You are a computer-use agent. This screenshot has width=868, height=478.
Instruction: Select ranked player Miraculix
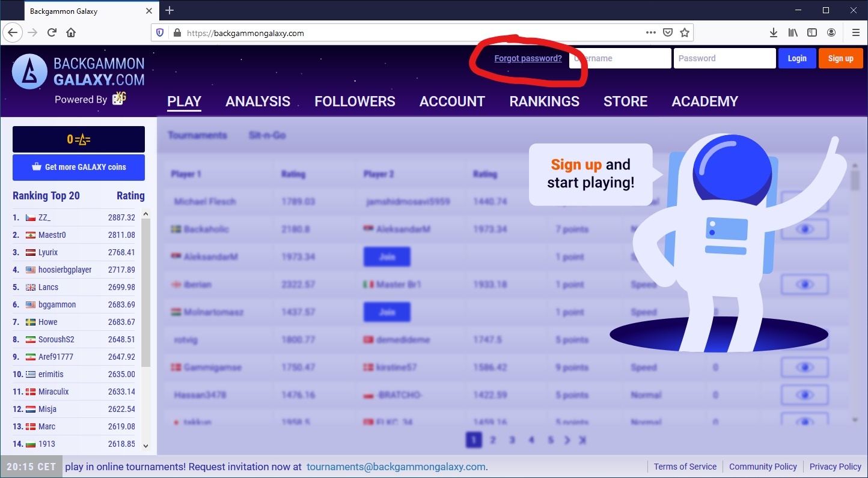pos(53,392)
